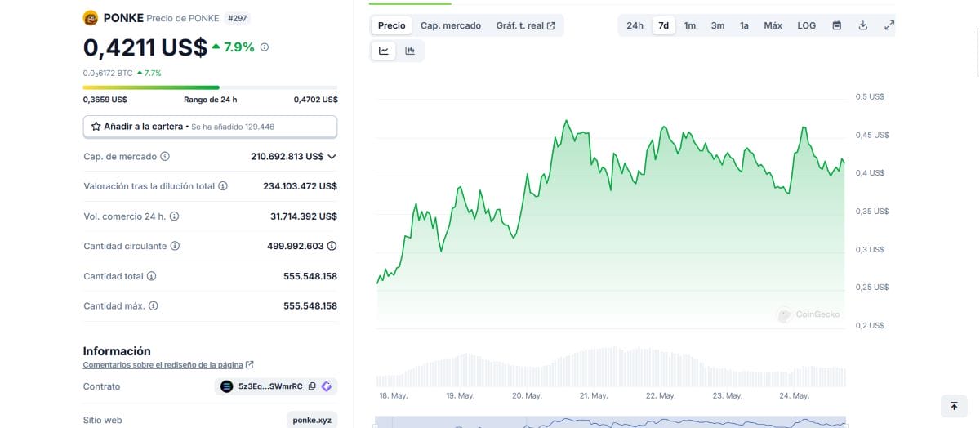
Task: Click the scroll to top button
Action: [954, 405]
